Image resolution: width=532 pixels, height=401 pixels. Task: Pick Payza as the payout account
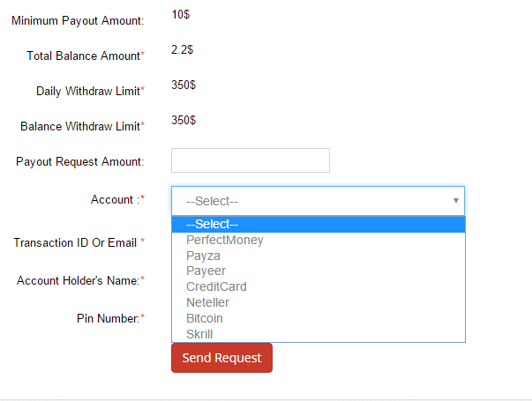click(204, 256)
